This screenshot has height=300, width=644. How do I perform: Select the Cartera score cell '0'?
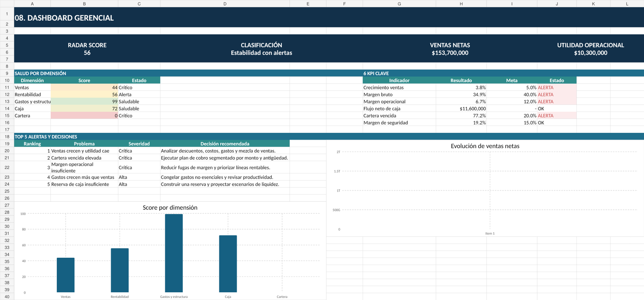point(84,116)
